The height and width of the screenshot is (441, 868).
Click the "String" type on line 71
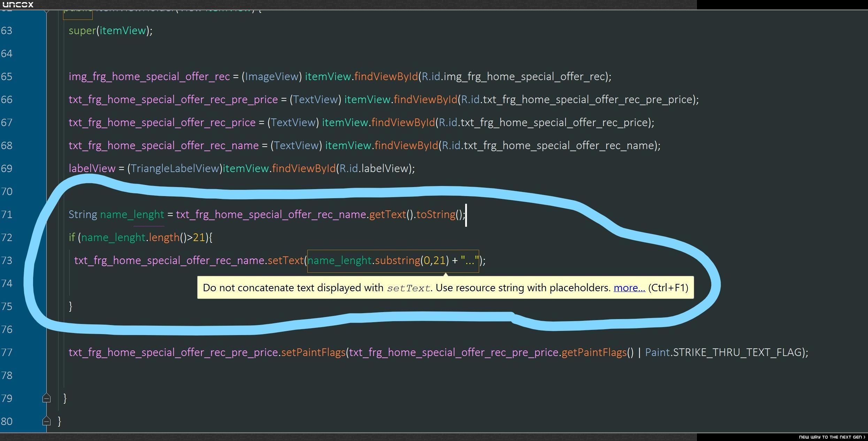[83, 215]
